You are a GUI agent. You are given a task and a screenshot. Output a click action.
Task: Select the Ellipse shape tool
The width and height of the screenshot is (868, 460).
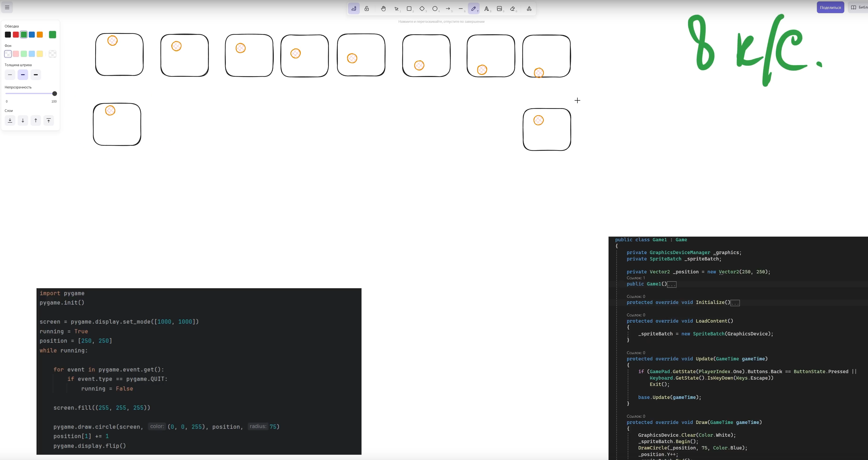435,9
